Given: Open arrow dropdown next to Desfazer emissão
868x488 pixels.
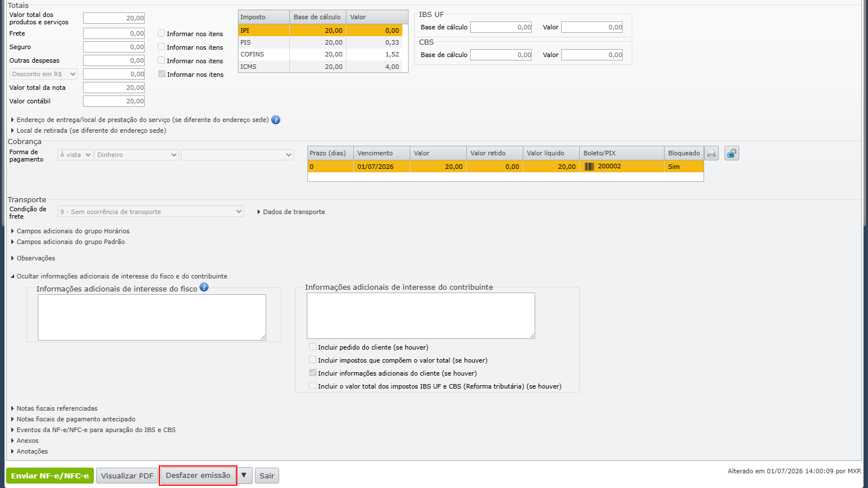Looking at the screenshot, I should [x=244, y=476].
